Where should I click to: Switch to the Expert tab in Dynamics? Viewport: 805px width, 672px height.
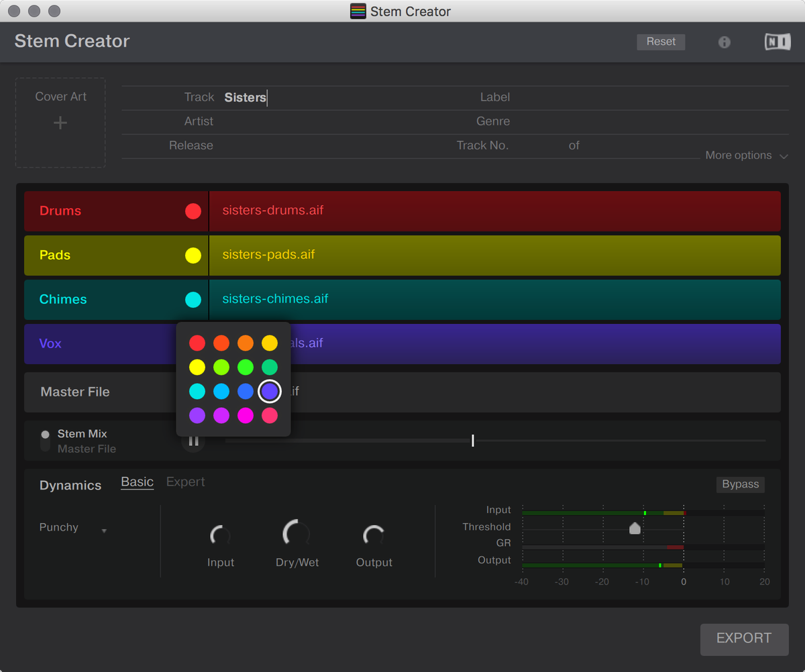(185, 482)
